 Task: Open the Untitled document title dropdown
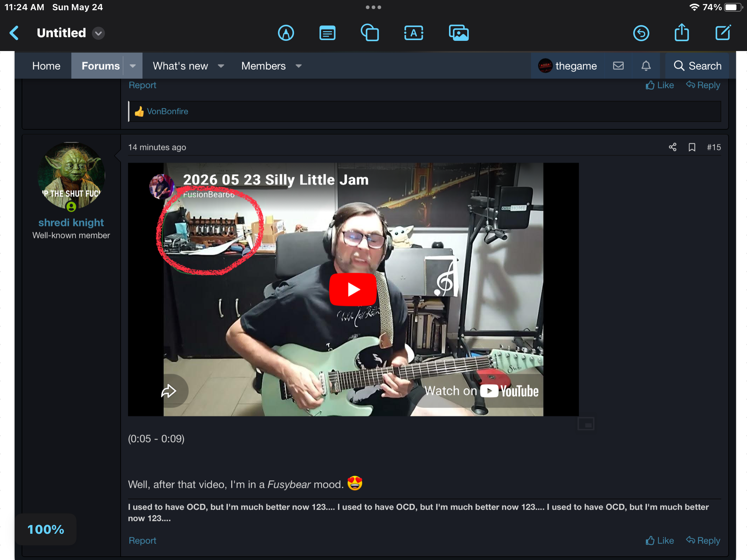[x=98, y=33]
